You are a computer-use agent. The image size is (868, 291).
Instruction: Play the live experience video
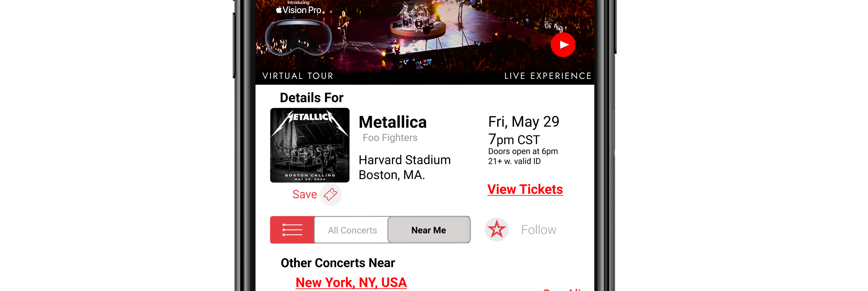(x=563, y=45)
